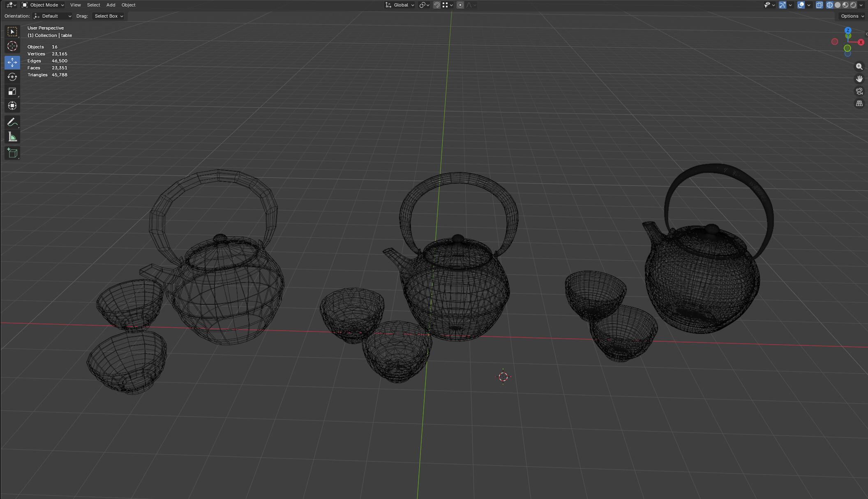The width and height of the screenshot is (868, 499).
Task: Click the Edges count 46,500
Action: coord(60,61)
